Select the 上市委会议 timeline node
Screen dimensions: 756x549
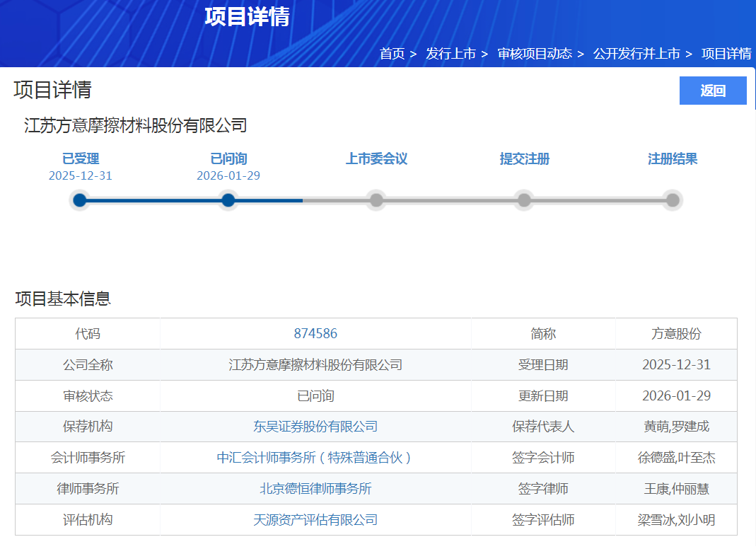[376, 200]
